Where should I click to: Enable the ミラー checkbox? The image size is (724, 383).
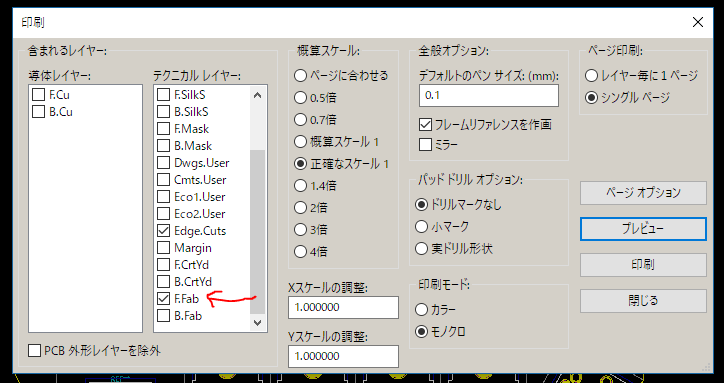[425, 145]
